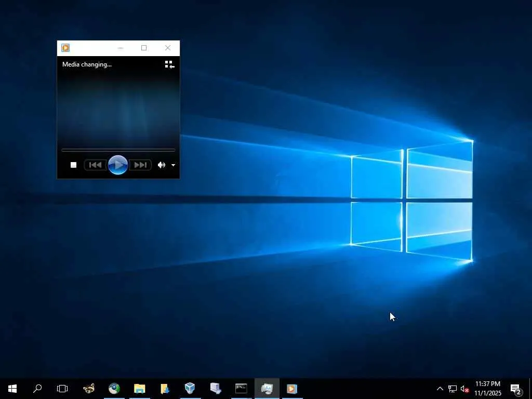Click the Media Player title bar icon
This screenshot has height=399, width=532.
point(65,48)
